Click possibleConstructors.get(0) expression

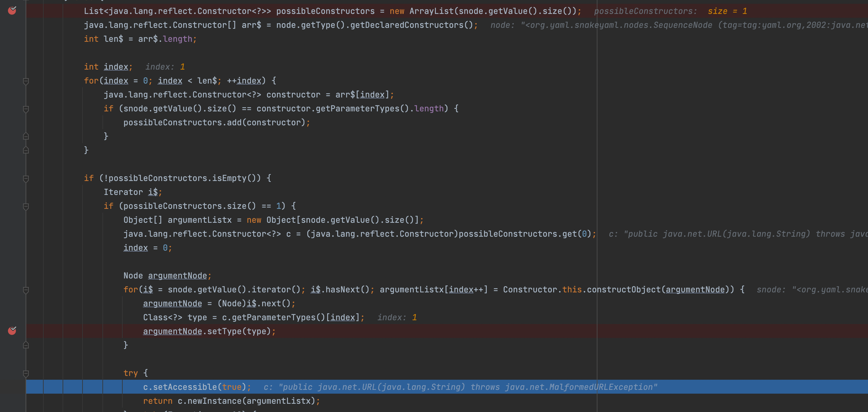525,234
